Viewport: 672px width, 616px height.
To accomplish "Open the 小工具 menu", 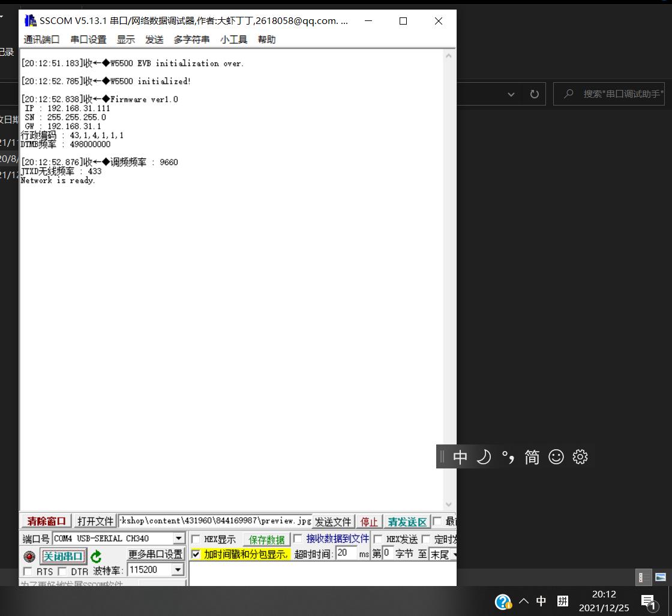I will tap(233, 40).
